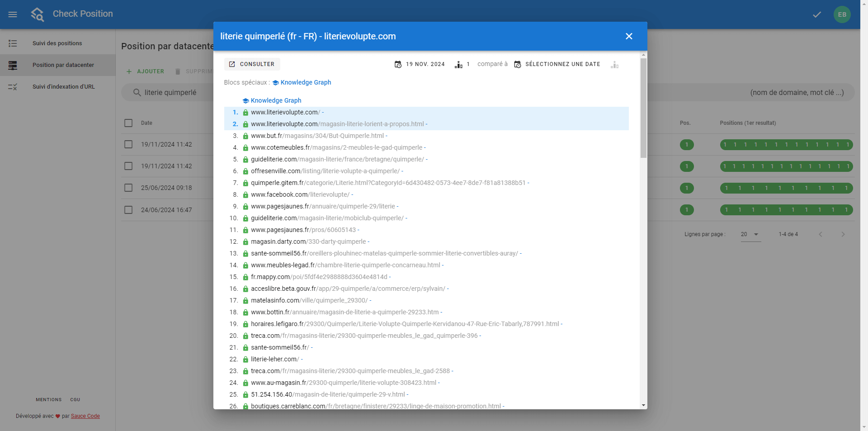The image size is (868, 431).
Task: Click the checkmark icon in top bar
Action: [x=817, y=14]
